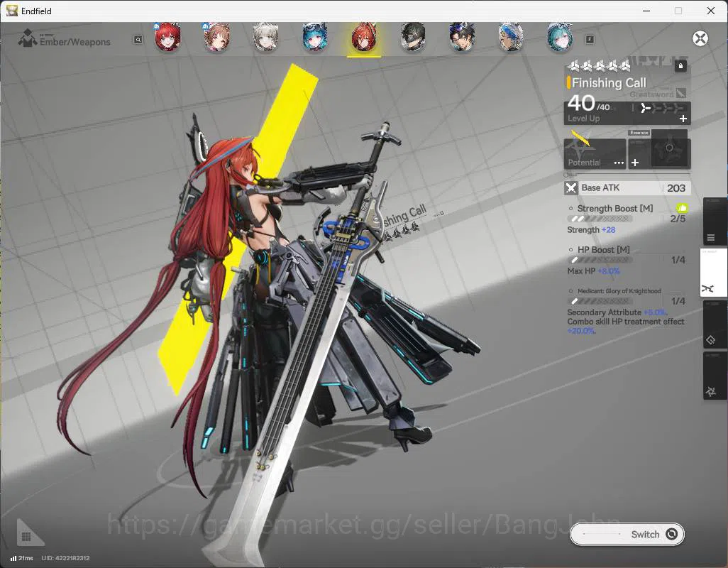Click the green thumbs-up recommendation icon

point(682,208)
